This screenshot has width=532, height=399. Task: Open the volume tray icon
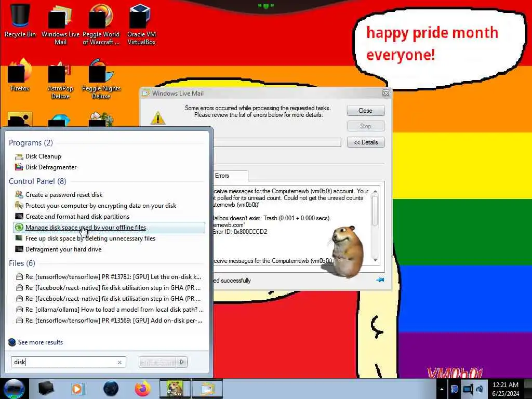click(480, 389)
